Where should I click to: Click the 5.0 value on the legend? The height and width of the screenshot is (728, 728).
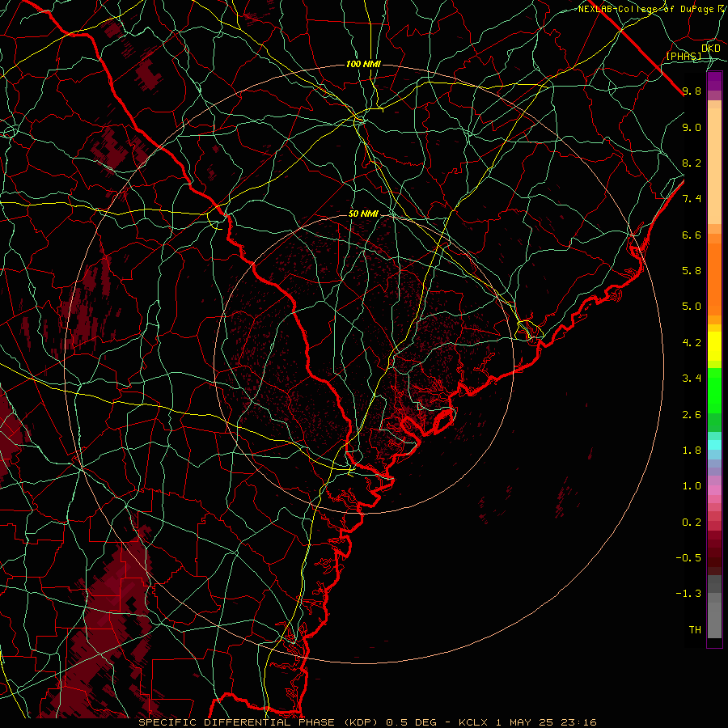point(692,307)
